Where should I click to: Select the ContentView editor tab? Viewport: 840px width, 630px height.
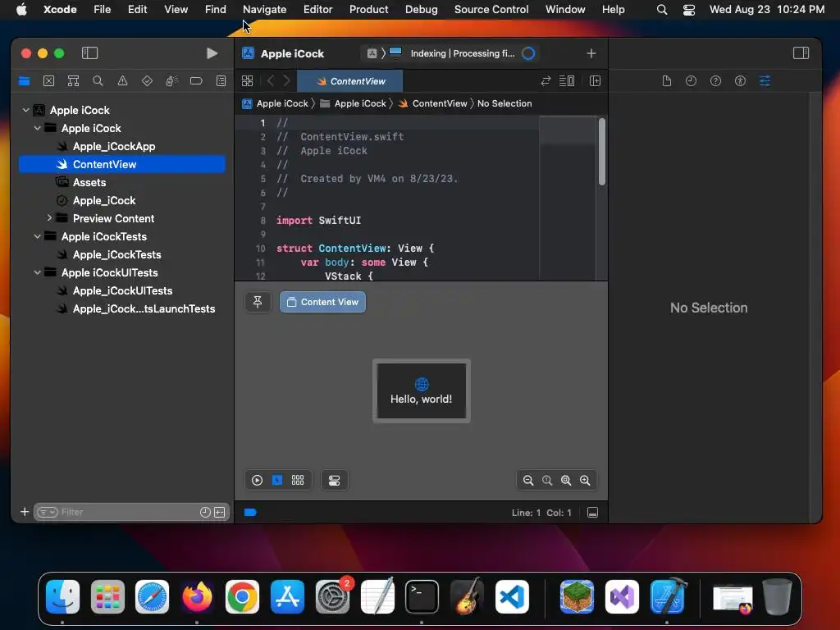tap(350, 81)
